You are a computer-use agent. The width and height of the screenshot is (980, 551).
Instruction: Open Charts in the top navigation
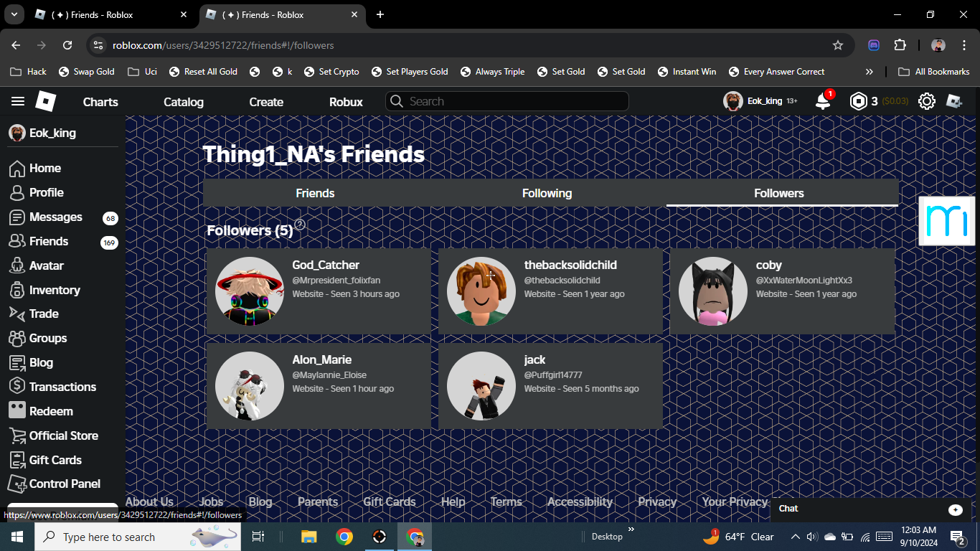(100, 102)
